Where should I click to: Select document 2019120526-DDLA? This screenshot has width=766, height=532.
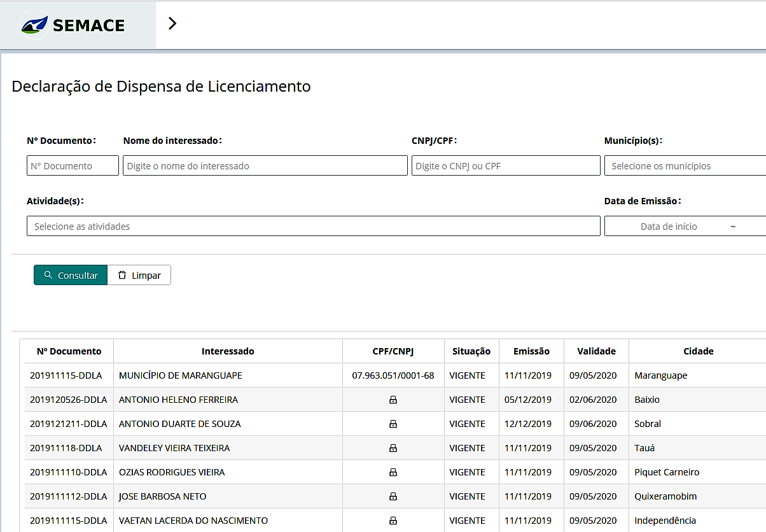pos(69,400)
